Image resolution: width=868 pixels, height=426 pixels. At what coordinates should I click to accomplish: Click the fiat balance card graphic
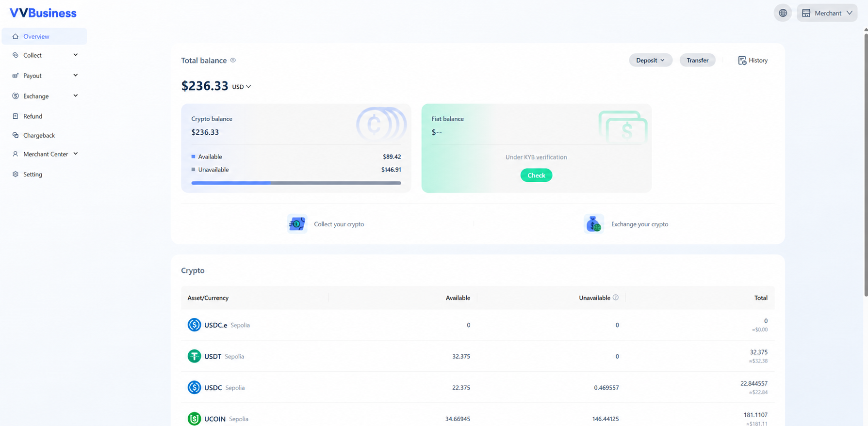click(x=623, y=127)
